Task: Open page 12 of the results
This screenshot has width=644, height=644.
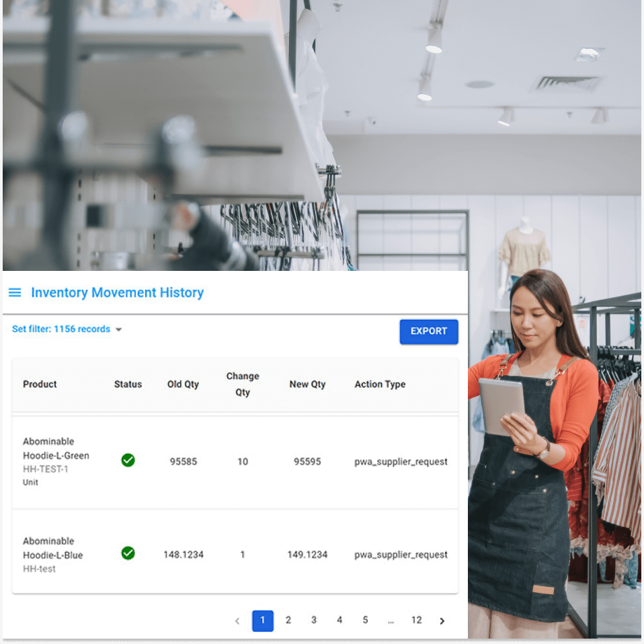Action: pyautogui.click(x=416, y=620)
